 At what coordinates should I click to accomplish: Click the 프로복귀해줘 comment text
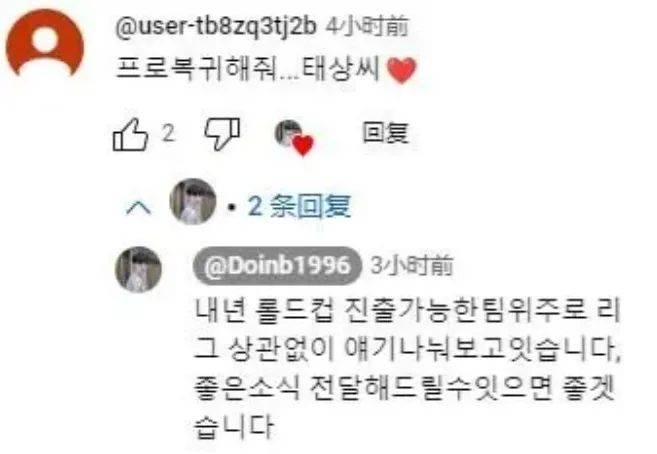(196, 69)
